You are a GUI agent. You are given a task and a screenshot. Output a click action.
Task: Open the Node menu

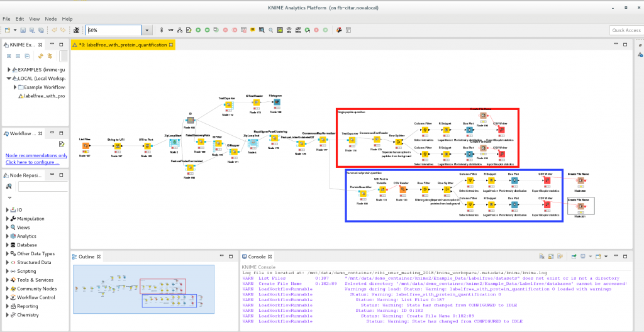51,19
